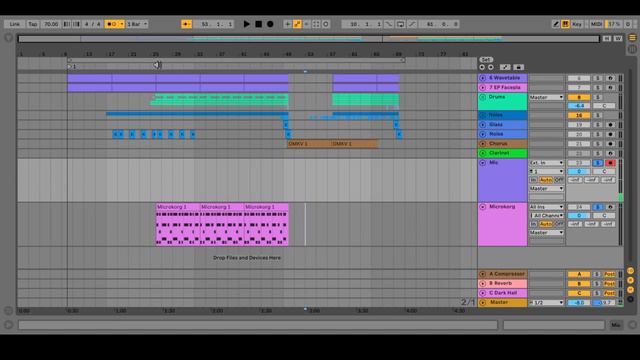640x360 pixels.
Task: Open the Key map mode
Action: (x=577, y=24)
